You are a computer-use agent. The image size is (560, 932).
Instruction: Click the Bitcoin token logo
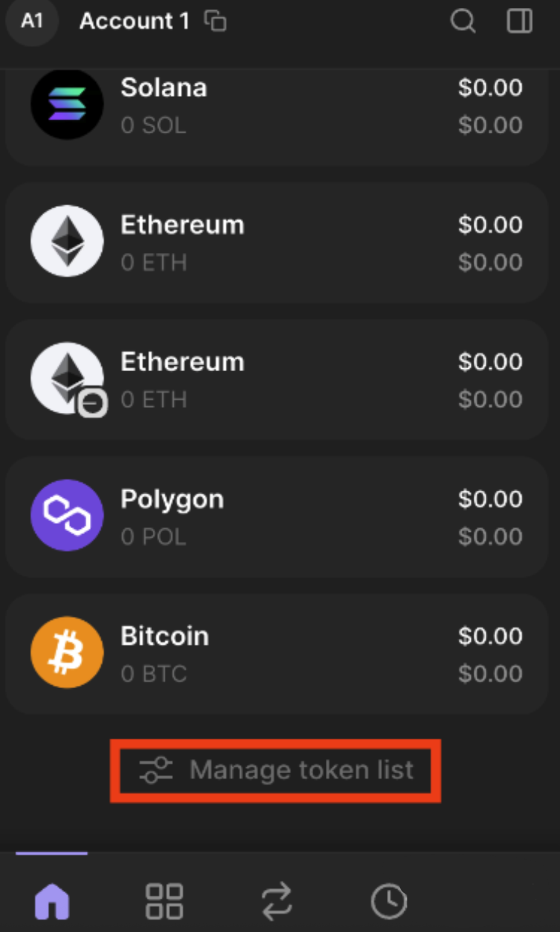click(67, 653)
